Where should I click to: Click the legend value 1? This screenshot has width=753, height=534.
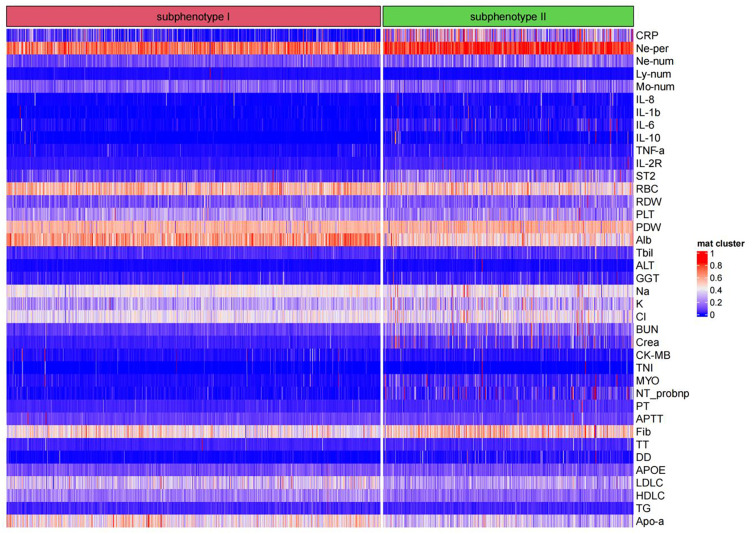click(x=712, y=254)
